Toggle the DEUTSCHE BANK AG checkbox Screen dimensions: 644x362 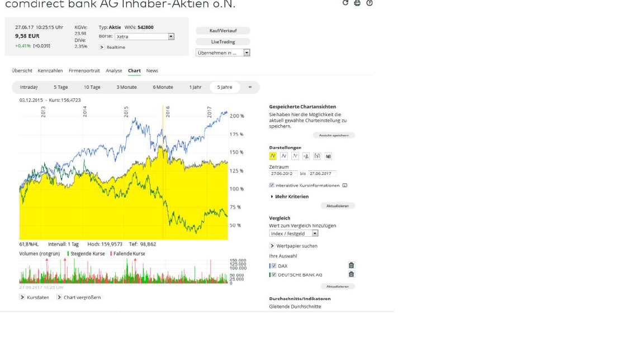[x=273, y=275]
